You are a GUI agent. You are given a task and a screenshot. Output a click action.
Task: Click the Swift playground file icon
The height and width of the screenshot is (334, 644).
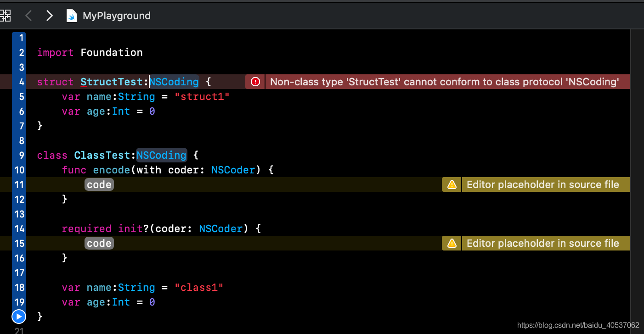(x=72, y=16)
